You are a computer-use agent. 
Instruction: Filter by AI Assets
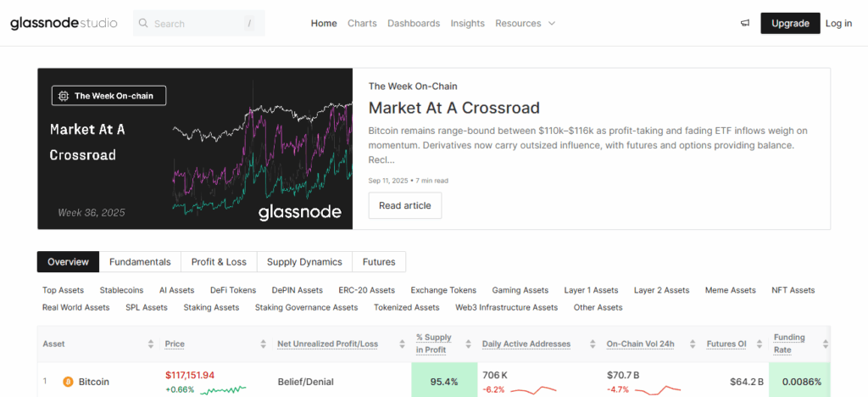point(176,290)
